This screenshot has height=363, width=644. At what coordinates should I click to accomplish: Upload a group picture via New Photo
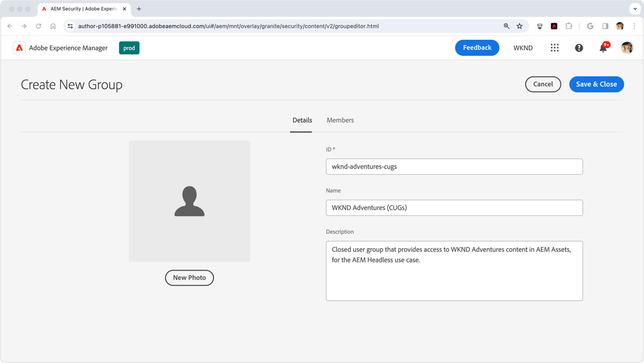tap(189, 278)
